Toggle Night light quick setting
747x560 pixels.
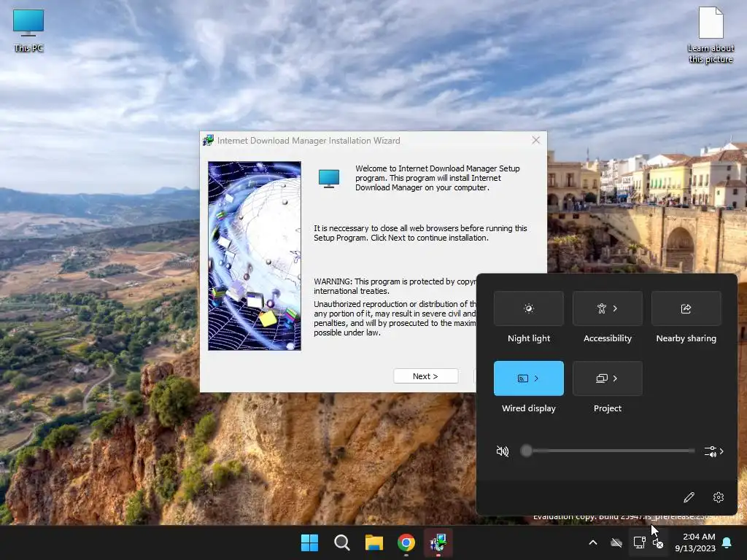click(x=528, y=308)
